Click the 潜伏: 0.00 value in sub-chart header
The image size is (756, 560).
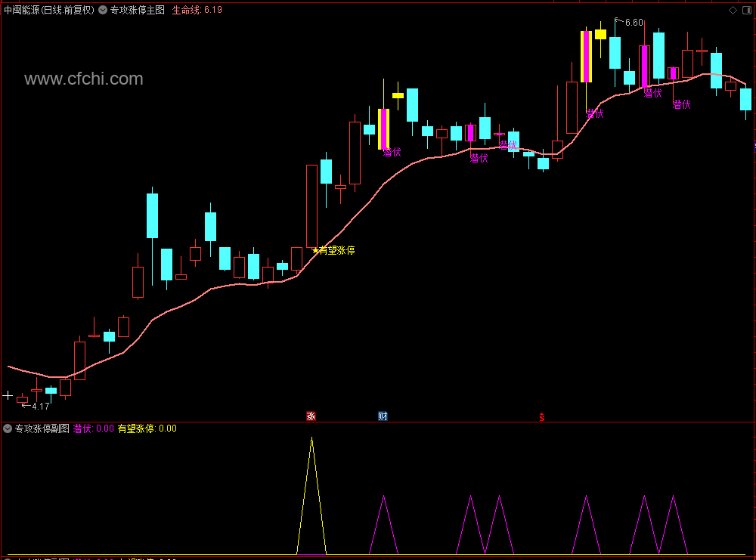pos(94,429)
